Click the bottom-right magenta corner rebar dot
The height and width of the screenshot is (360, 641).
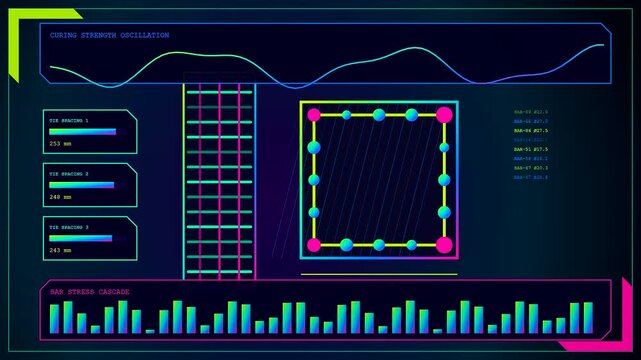(x=444, y=245)
